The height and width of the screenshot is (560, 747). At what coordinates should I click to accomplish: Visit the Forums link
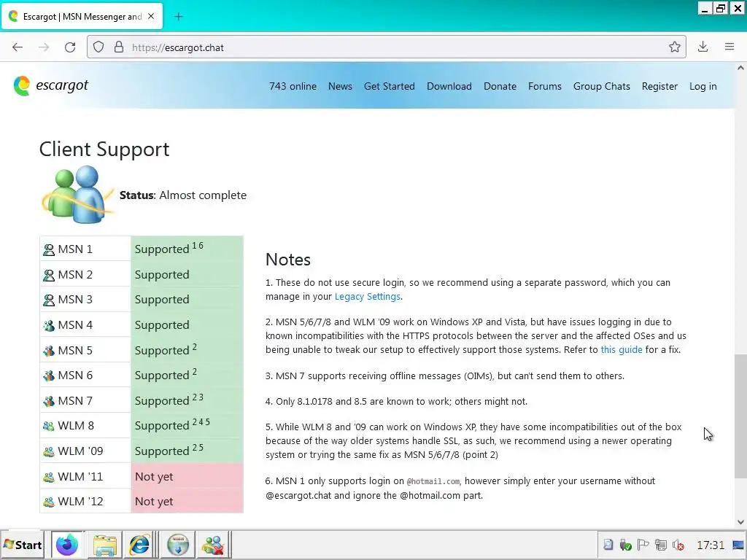tap(544, 86)
